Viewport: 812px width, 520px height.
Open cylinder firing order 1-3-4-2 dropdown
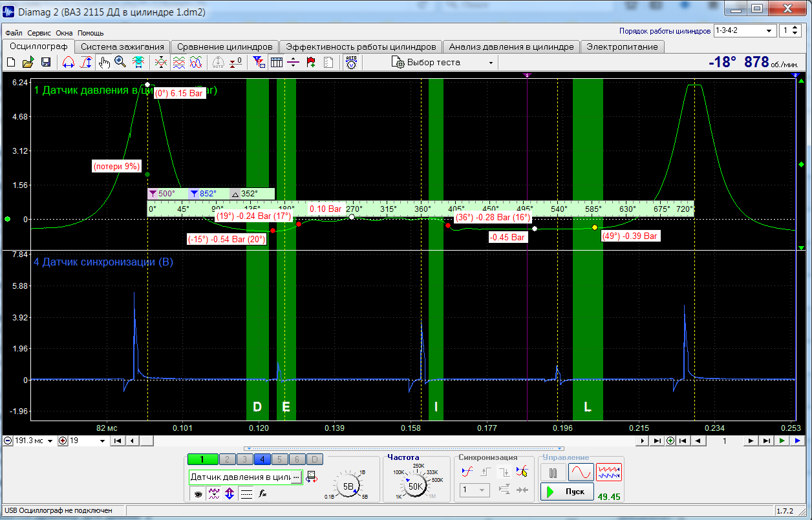744,31
